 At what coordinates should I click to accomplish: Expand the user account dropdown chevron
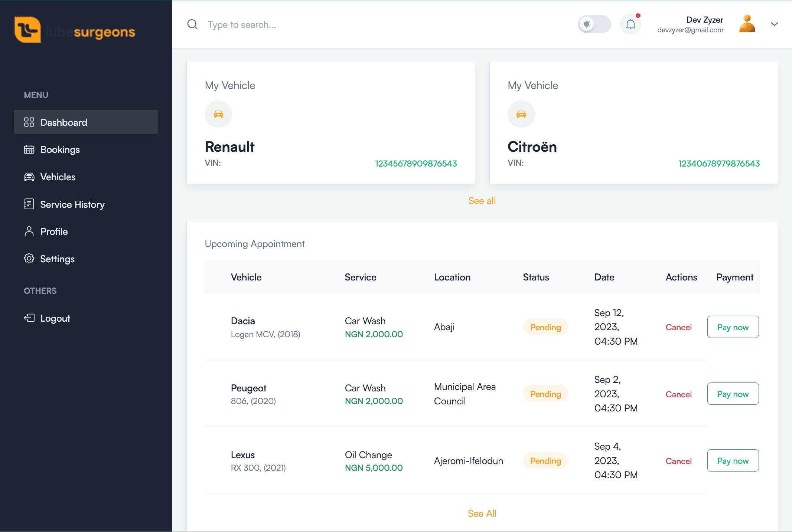[774, 24]
